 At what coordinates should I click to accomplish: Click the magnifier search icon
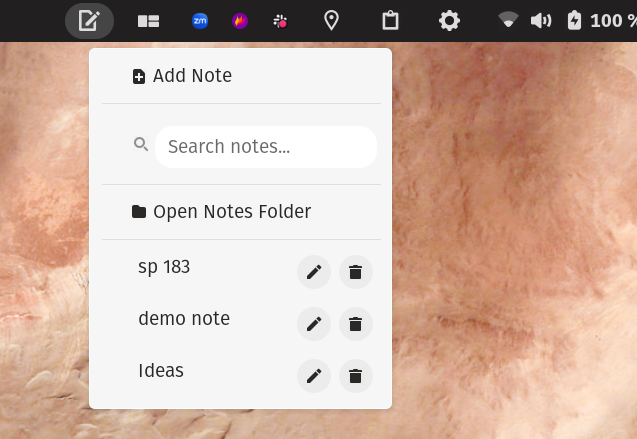coord(141,144)
